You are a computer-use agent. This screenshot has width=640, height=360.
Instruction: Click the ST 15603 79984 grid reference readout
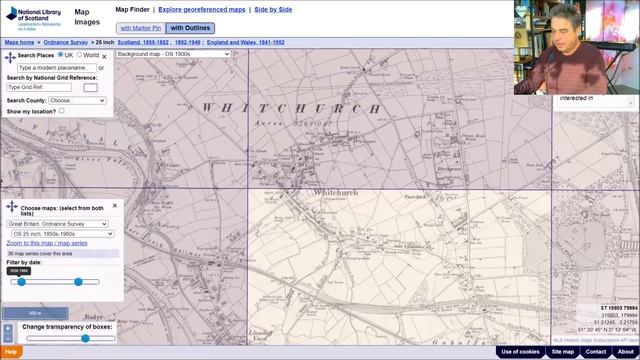tap(619, 308)
